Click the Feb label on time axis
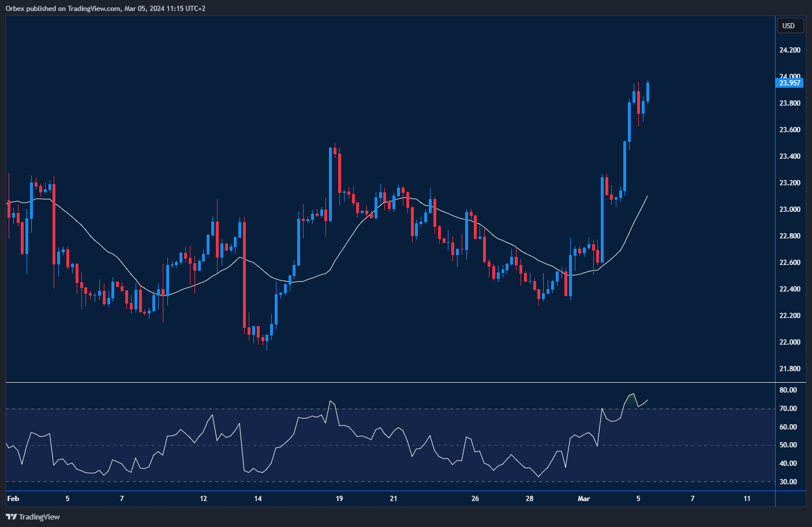 pyautogui.click(x=13, y=499)
